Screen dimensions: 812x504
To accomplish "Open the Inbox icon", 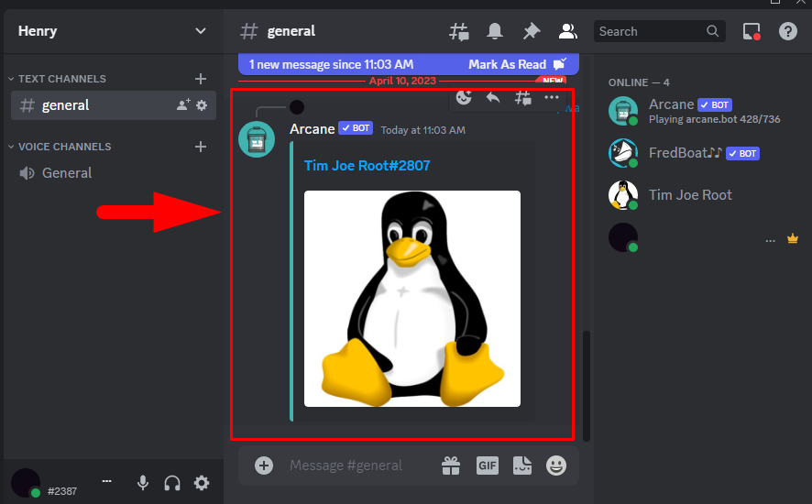I will pos(752,31).
